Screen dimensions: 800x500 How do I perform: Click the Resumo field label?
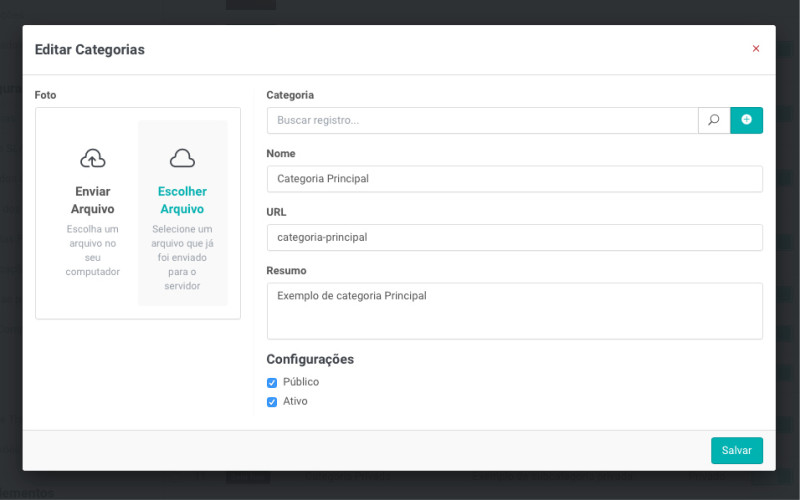[286, 271]
